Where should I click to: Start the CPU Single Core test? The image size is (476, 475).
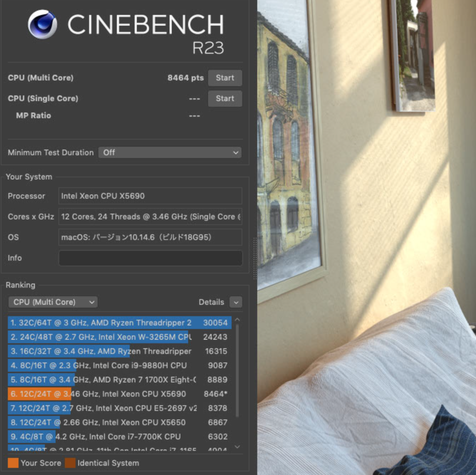coord(225,99)
